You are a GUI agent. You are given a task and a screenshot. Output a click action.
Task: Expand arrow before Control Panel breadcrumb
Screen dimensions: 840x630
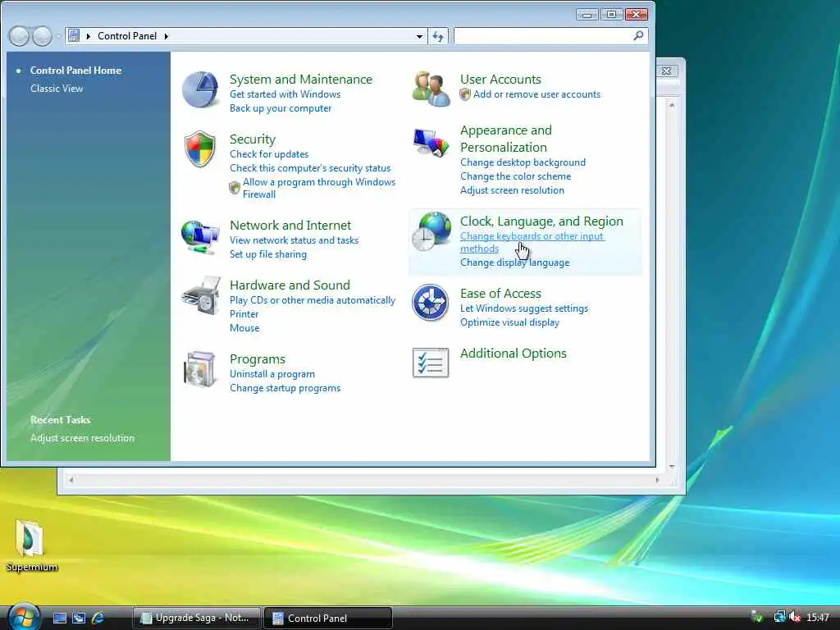[89, 36]
